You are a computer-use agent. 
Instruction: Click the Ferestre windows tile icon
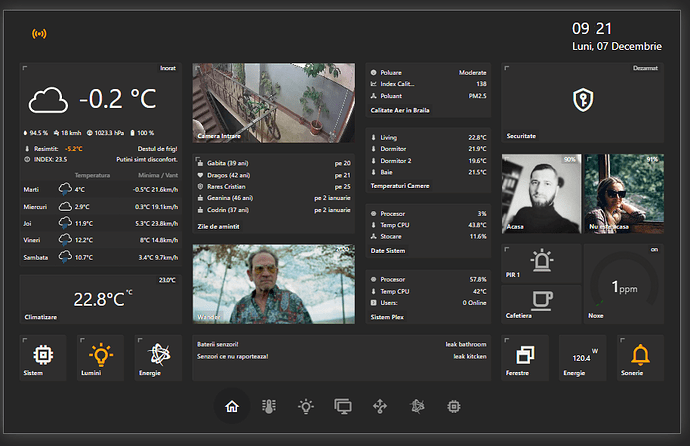tap(525, 355)
